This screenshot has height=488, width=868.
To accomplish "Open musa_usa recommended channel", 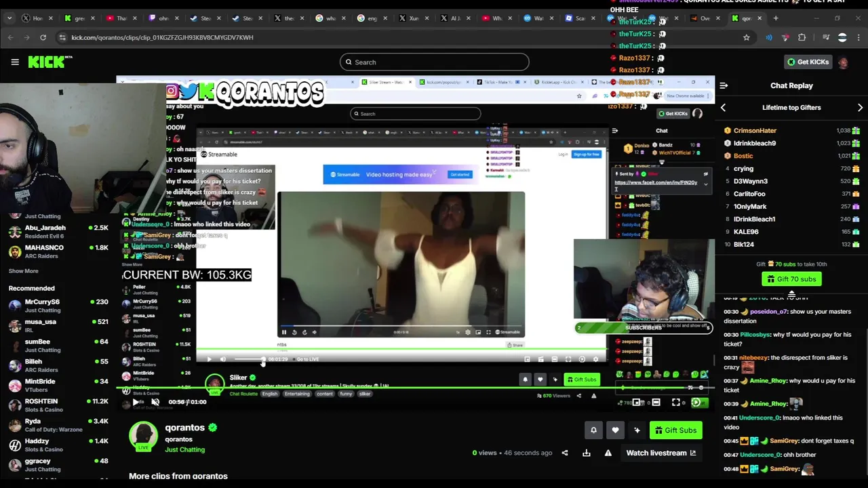I will point(58,325).
